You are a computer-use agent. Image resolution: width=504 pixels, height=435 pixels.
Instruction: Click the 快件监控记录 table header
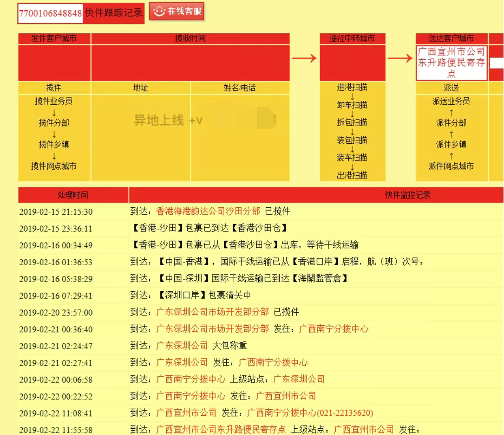(408, 195)
